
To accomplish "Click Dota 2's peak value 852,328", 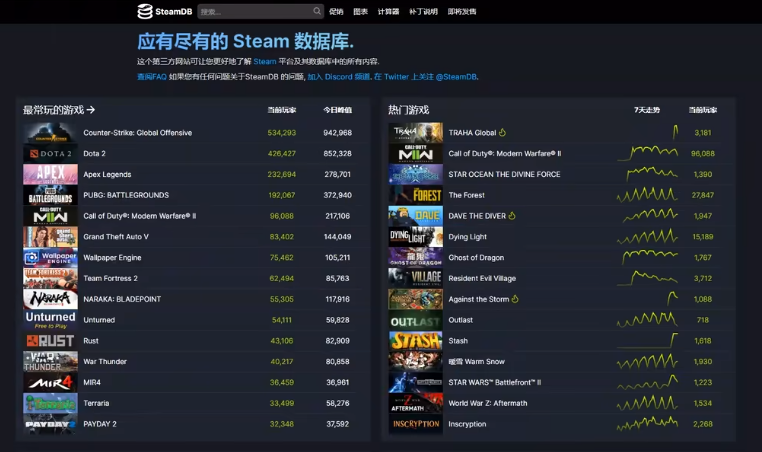I will click(x=338, y=154).
